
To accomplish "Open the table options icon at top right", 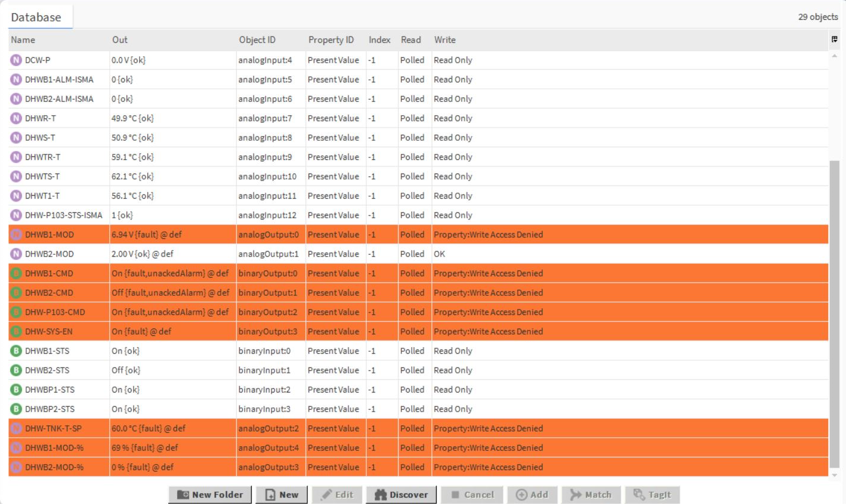I will tap(834, 39).
